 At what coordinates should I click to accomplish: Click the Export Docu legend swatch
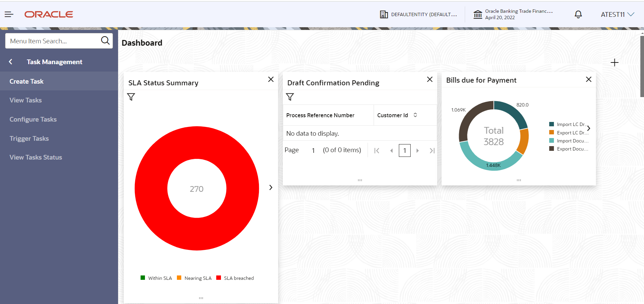(x=552, y=149)
